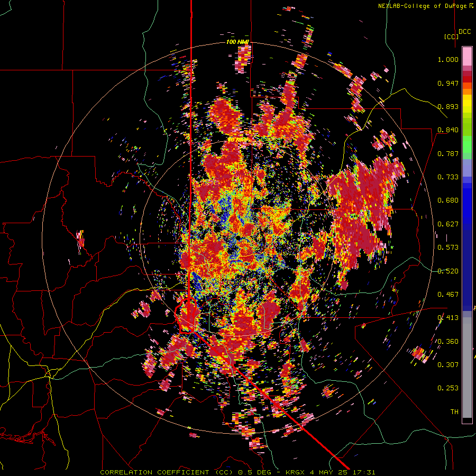Click the [CC] legend unit label

tap(451, 36)
